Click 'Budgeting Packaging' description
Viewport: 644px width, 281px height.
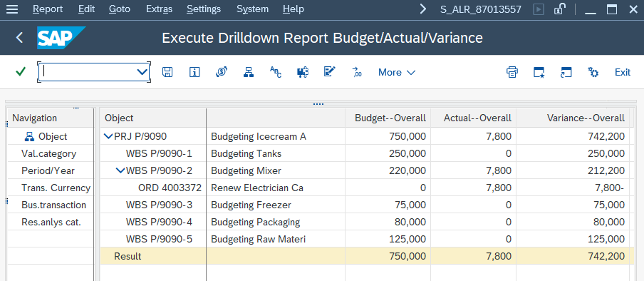pos(256,223)
